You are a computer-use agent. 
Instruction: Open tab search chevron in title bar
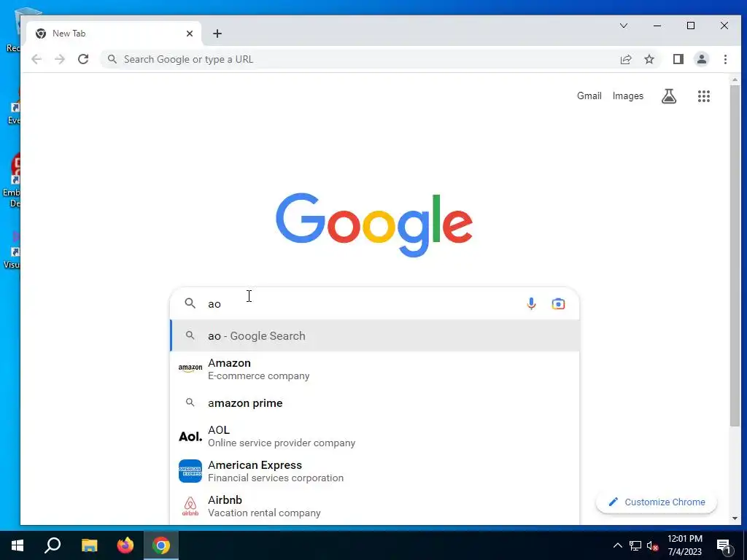tap(624, 26)
